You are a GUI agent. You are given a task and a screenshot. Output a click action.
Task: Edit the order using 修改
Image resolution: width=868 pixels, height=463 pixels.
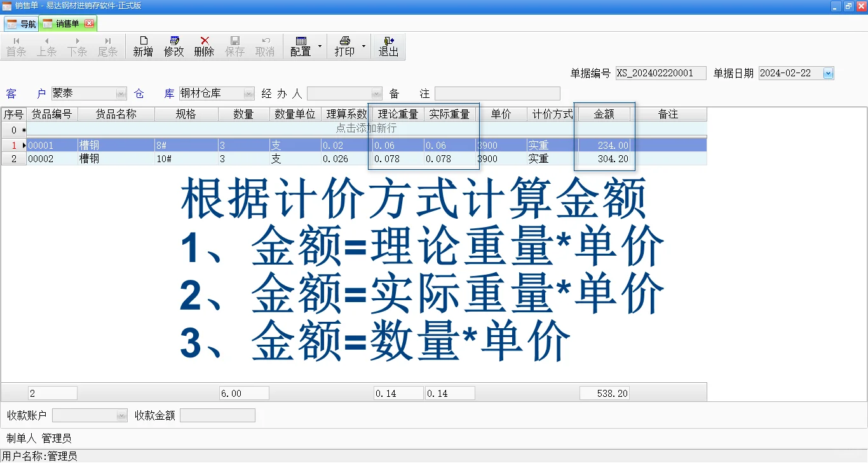pyautogui.click(x=173, y=46)
